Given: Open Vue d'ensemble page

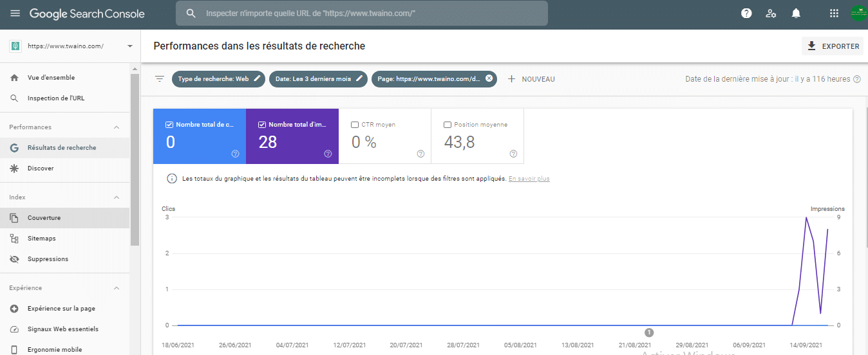Looking at the screenshot, I should [x=64, y=78].
